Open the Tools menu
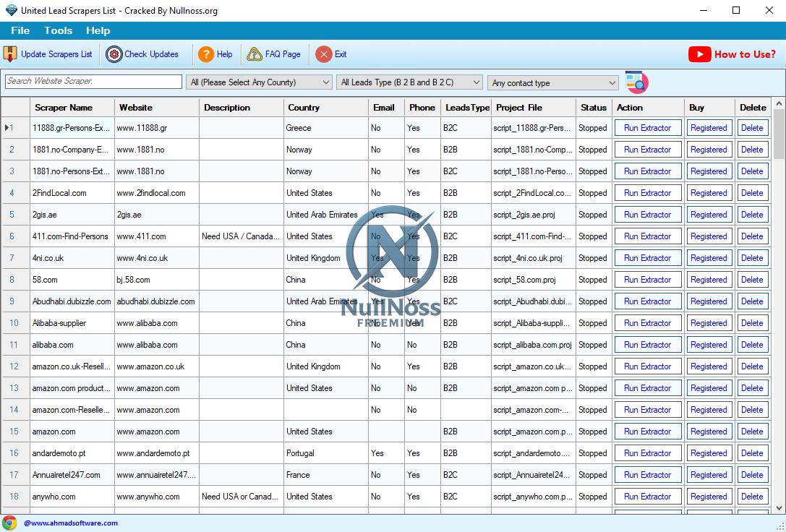Screen dimensions: 786x532 (58, 30)
